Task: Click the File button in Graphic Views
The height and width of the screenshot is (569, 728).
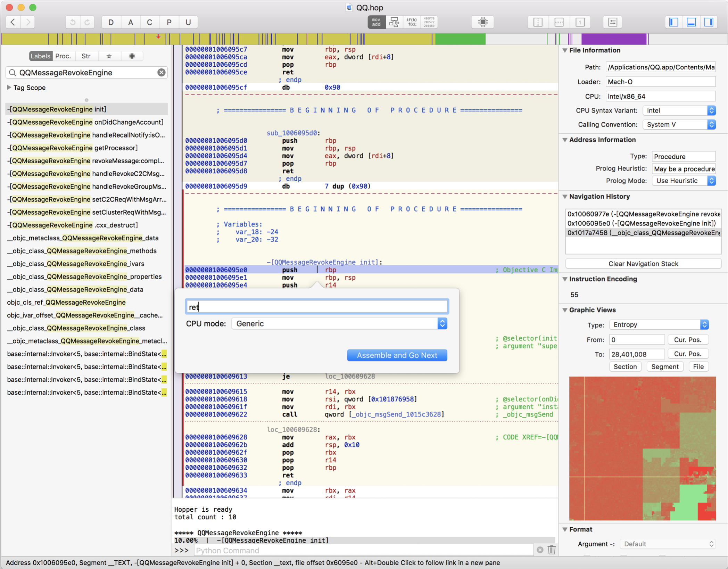Action: pyautogui.click(x=698, y=366)
